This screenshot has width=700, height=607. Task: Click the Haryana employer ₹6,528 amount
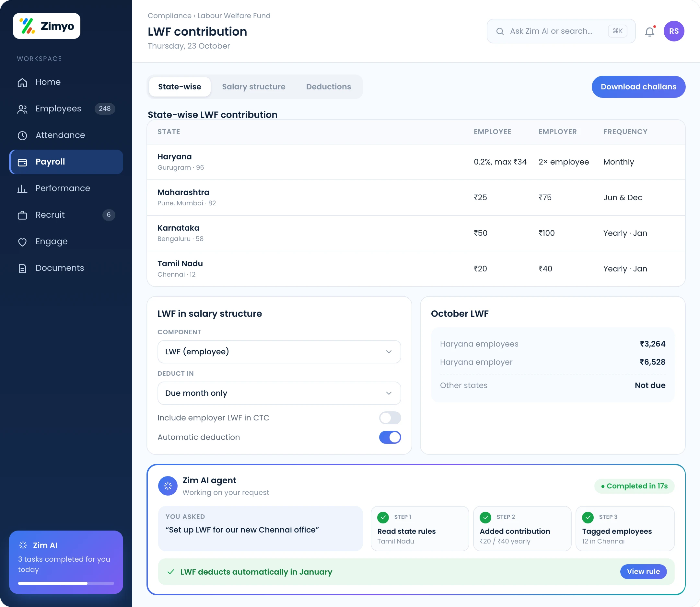click(x=652, y=362)
